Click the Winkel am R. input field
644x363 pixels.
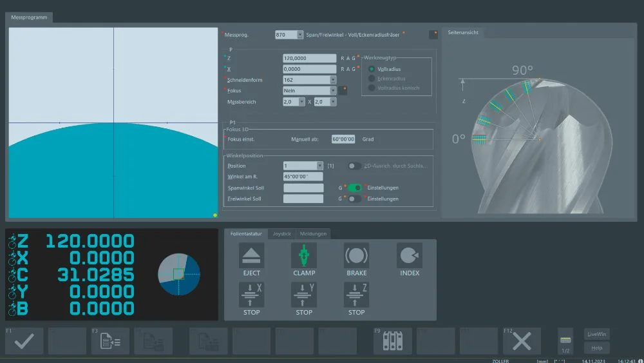pos(303,176)
